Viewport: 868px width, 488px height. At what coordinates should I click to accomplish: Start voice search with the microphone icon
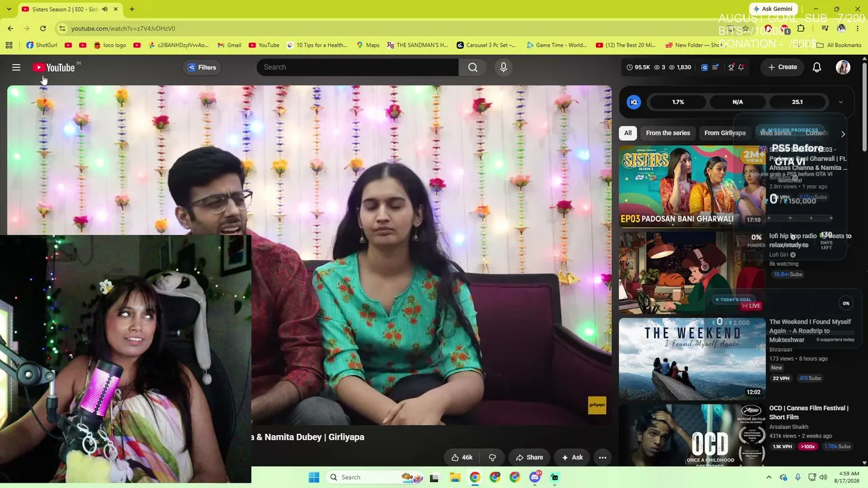click(x=503, y=67)
